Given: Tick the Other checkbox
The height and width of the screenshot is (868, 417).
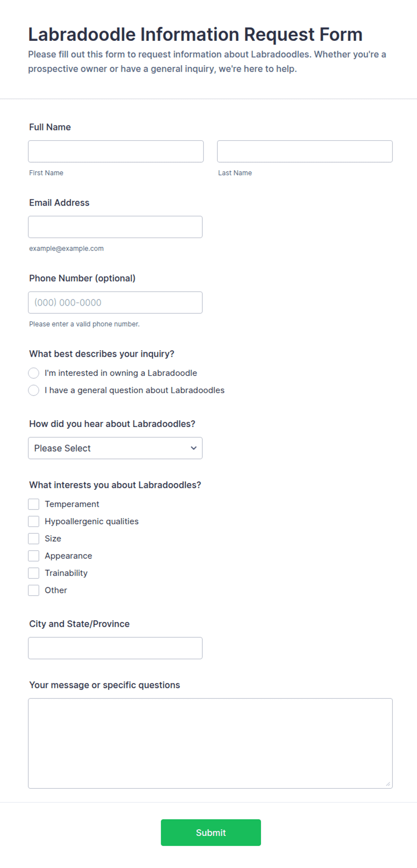Looking at the screenshot, I should 34,591.
